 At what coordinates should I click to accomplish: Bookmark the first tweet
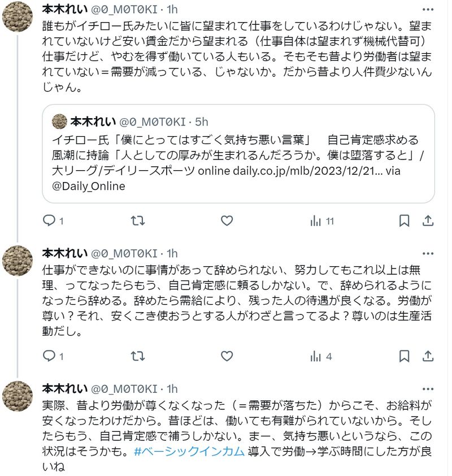click(x=405, y=221)
